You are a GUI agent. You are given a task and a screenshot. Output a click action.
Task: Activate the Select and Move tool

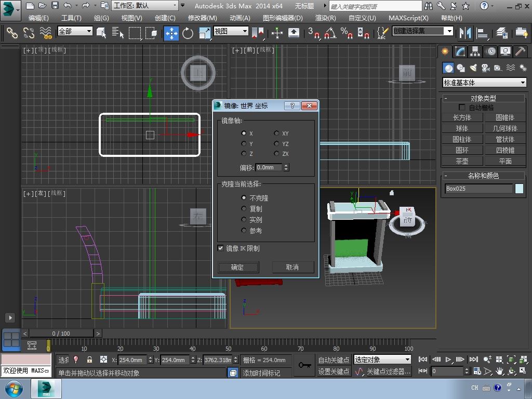click(171, 33)
